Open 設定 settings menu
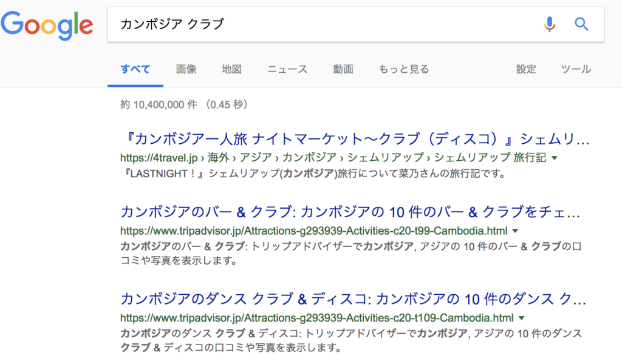Screen dimensions: 622x364 tap(526, 69)
